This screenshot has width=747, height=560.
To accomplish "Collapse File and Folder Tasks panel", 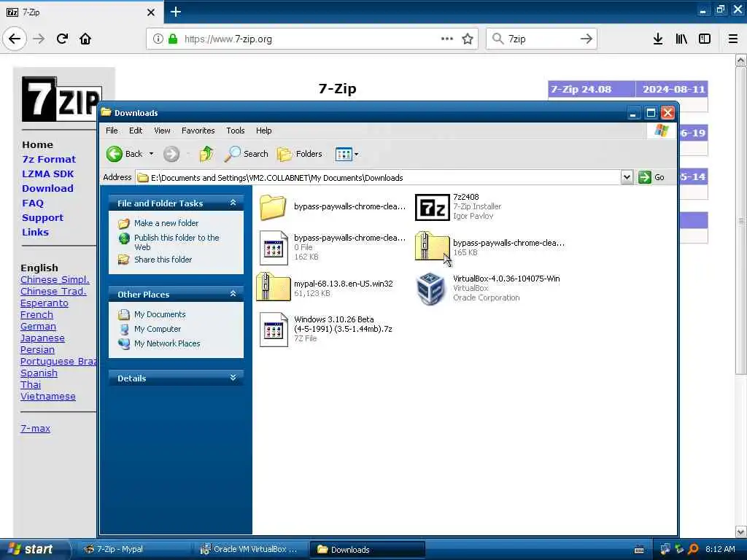I will 233,203.
